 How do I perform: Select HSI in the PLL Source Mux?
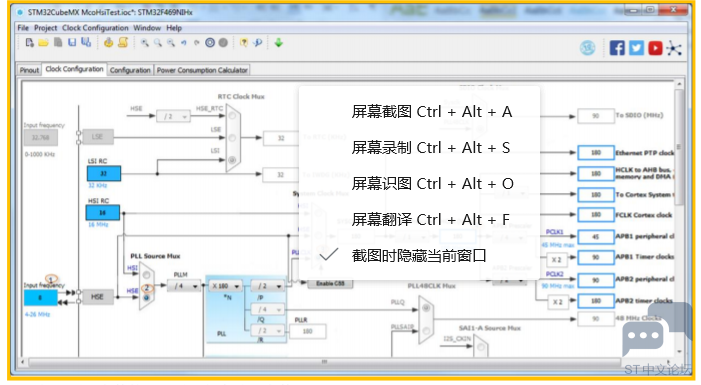click(x=147, y=275)
